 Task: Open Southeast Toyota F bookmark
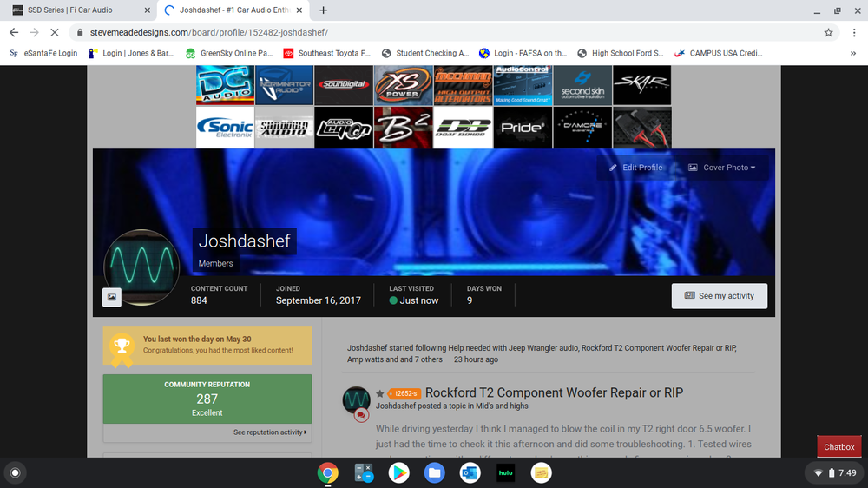(x=327, y=53)
